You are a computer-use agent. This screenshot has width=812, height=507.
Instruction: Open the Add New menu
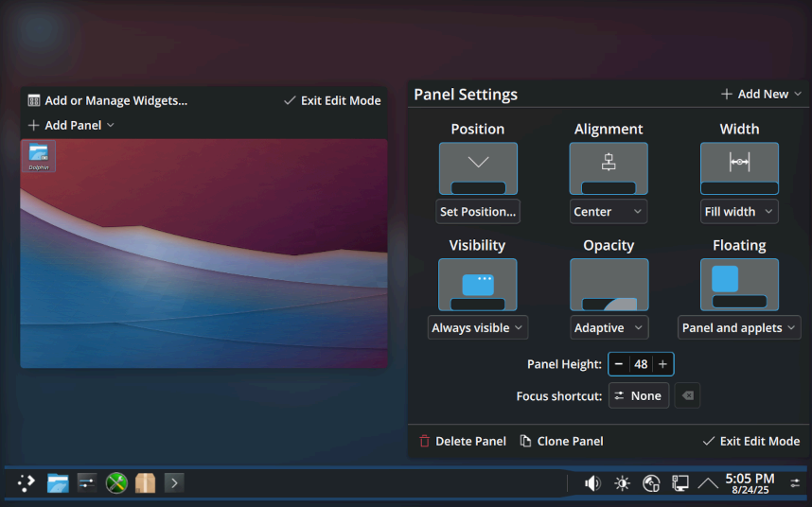click(761, 95)
